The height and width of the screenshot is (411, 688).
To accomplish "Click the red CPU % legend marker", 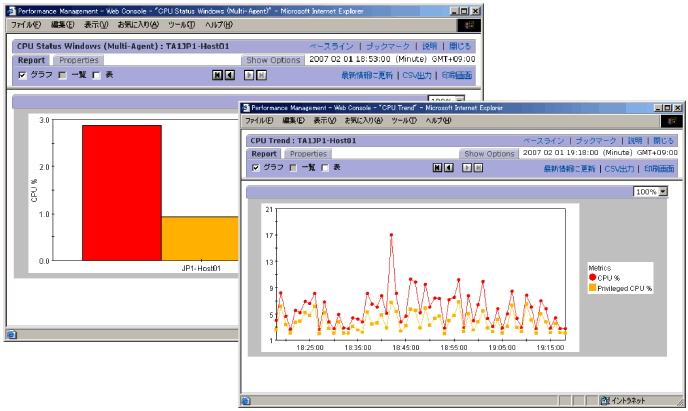I will pos(592,277).
